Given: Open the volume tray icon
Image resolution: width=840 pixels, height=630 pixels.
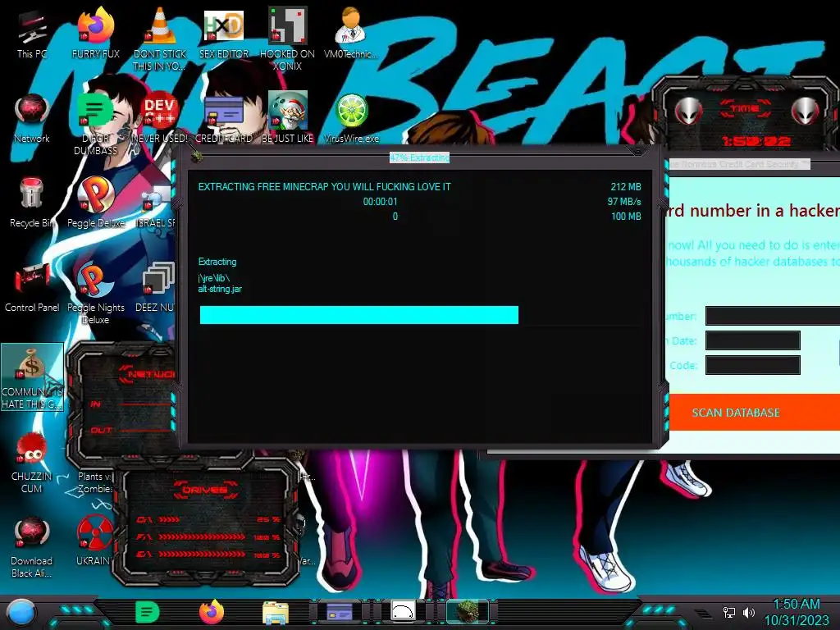Looking at the screenshot, I should click(749, 612).
